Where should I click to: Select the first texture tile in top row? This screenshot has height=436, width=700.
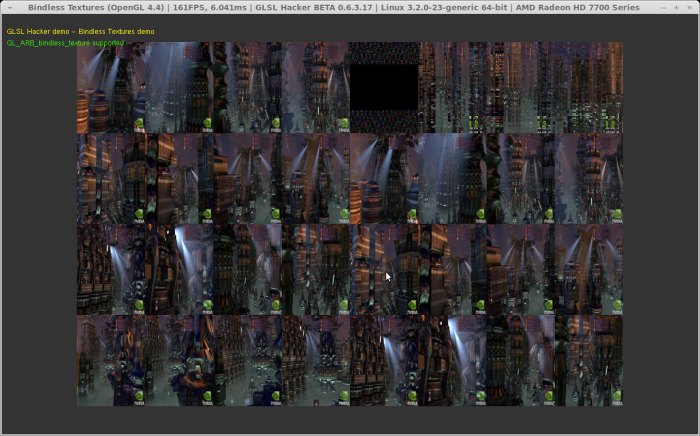[x=111, y=87]
